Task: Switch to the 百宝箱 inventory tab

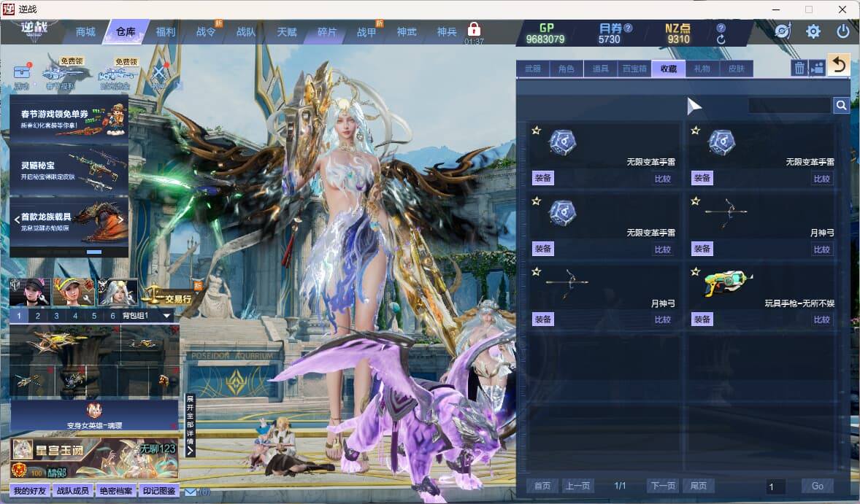Action: click(634, 69)
